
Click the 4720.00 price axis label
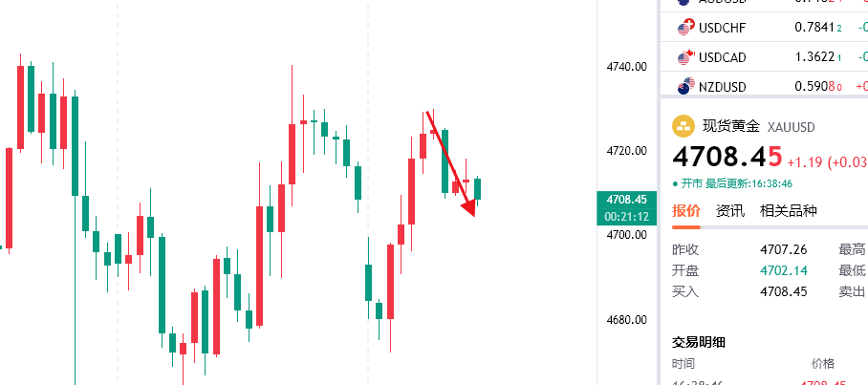point(627,151)
